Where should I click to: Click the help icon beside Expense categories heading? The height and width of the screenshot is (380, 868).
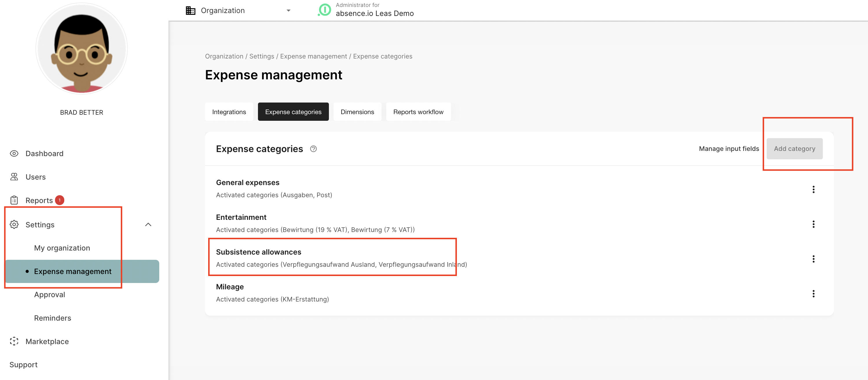[313, 149]
